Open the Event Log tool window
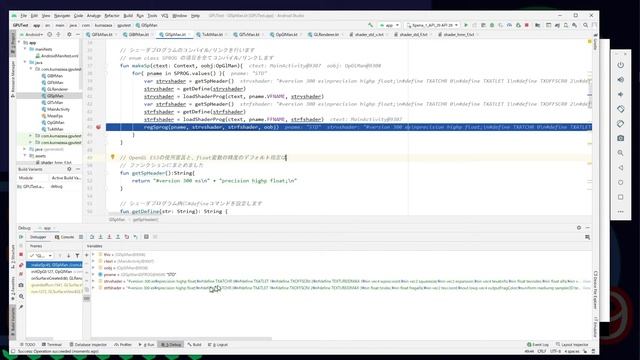640x360 pixels. (x=538, y=345)
